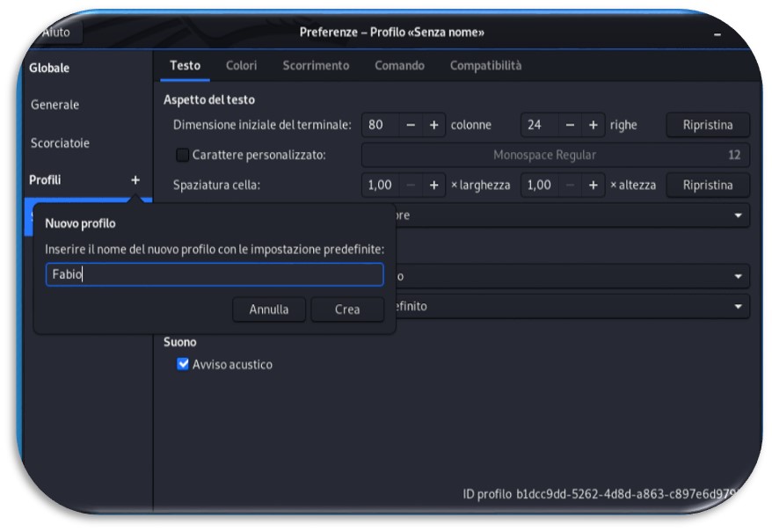Open the dropdown ending in 're'
Screen dimensions: 772x532
click(x=572, y=215)
